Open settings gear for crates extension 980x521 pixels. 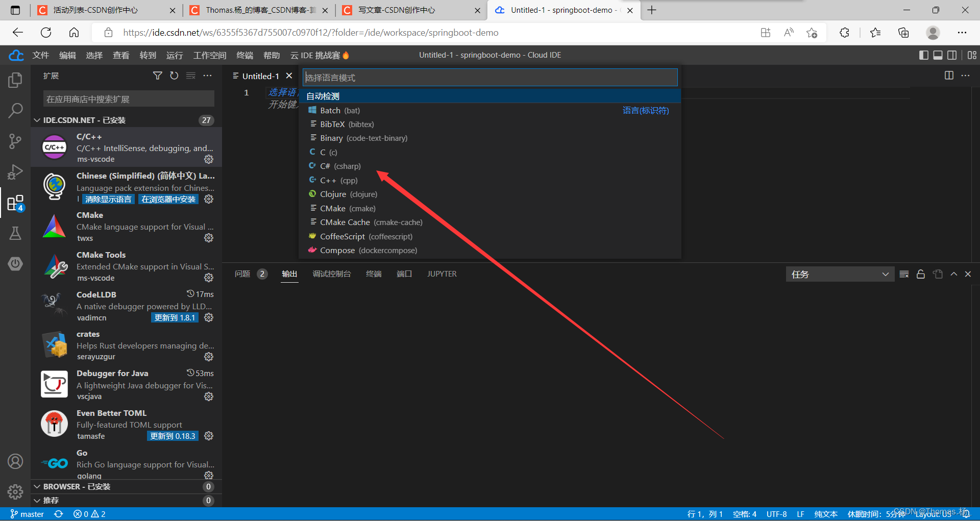pyautogui.click(x=209, y=357)
